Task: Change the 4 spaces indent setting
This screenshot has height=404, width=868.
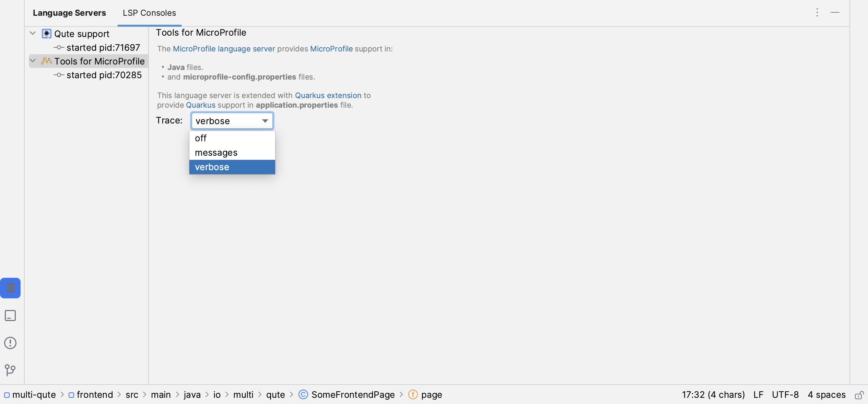Action: [826, 395]
